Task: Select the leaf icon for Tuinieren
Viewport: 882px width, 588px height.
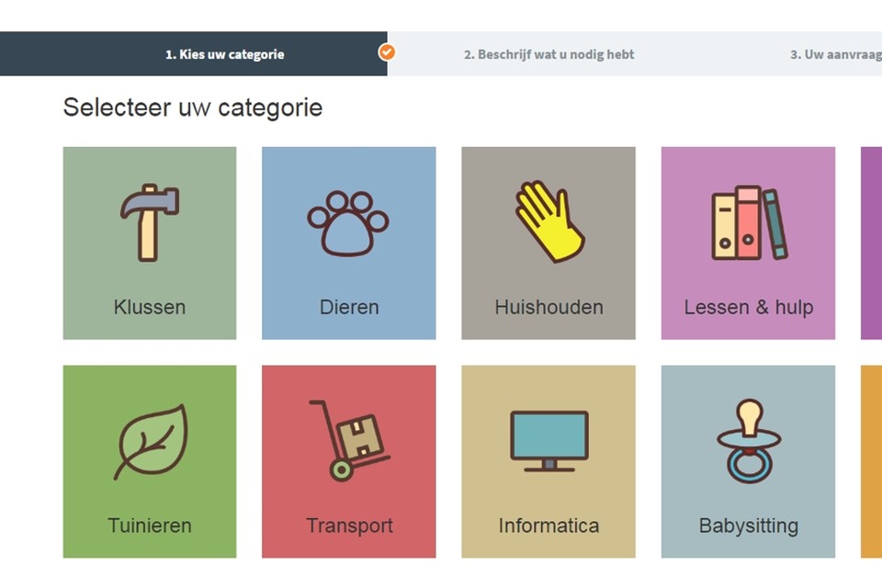Action: pyautogui.click(x=150, y=442)
